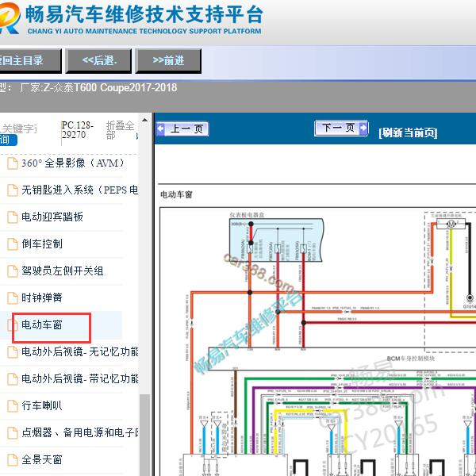This screenshot has height=476, width=476.
Task: Click the 电动车窗 diagram title
Action: pos(176,194)
